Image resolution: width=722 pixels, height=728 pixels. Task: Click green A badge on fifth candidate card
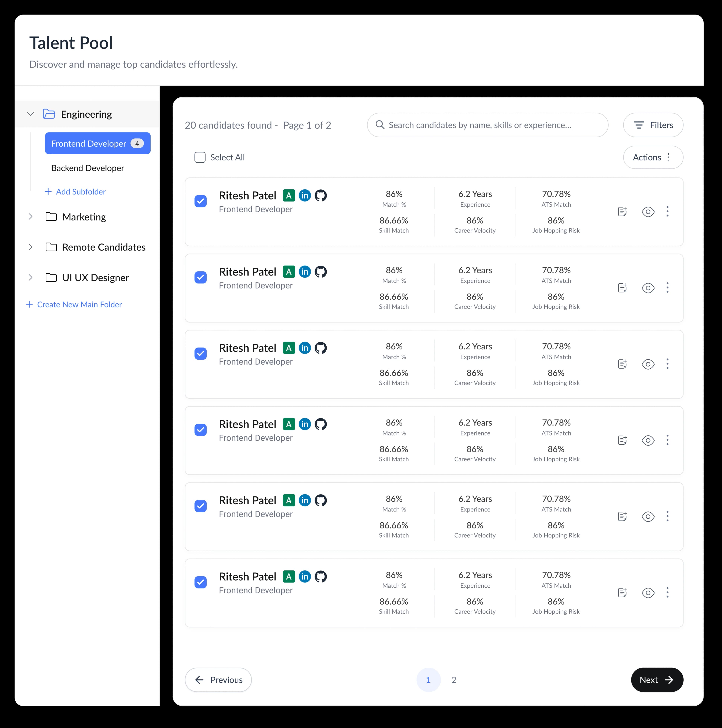[289, 500]
